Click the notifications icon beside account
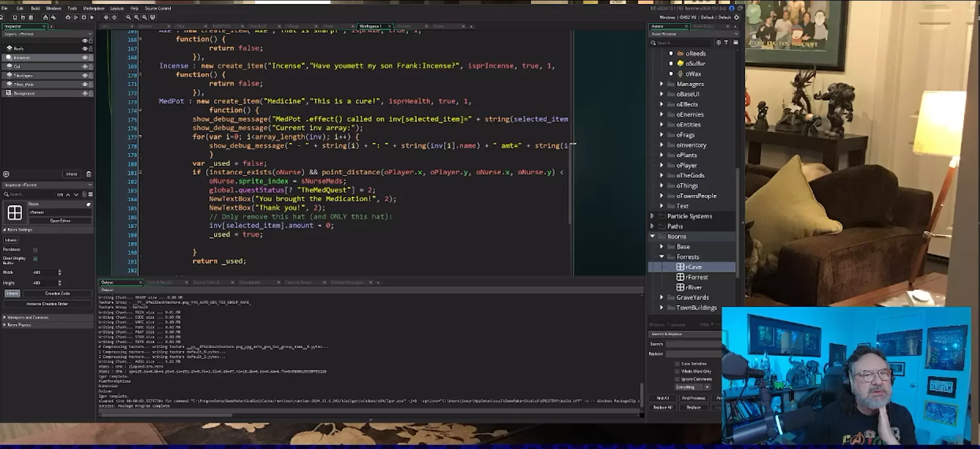 click(740, 8)
